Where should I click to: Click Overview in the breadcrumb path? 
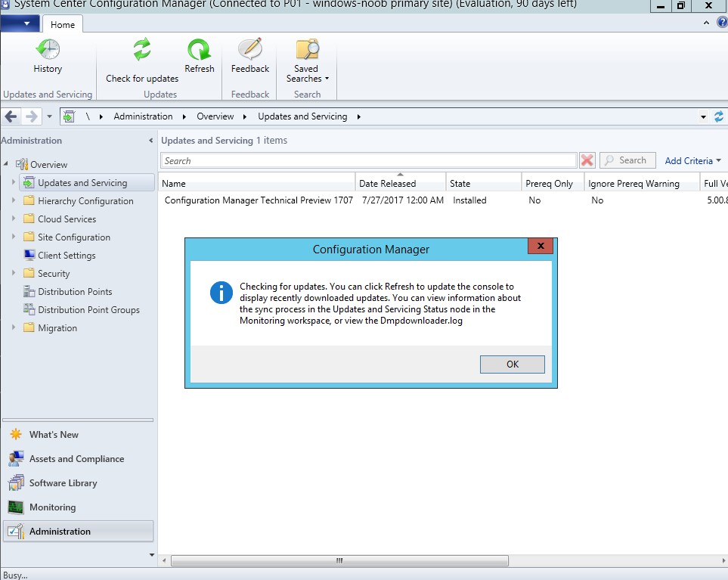(215, 116)
